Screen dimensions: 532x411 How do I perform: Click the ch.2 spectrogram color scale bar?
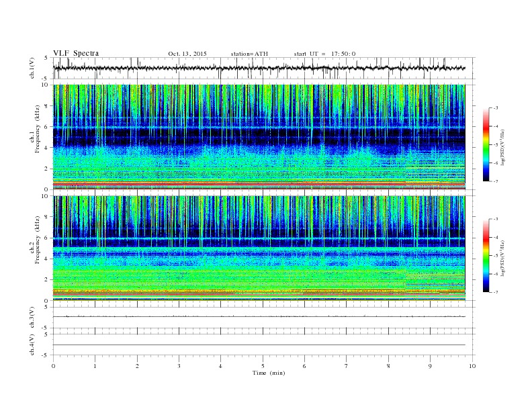[x=486, y=255]
